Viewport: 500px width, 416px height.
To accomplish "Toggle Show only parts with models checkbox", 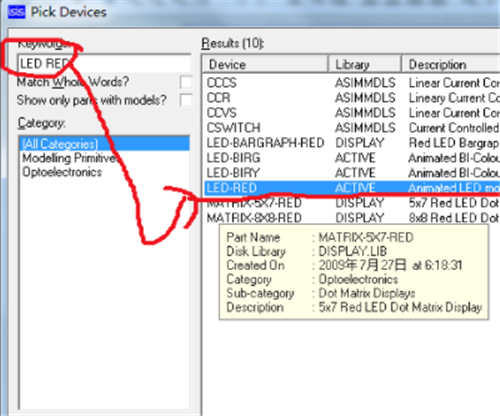I will [186, 100].
